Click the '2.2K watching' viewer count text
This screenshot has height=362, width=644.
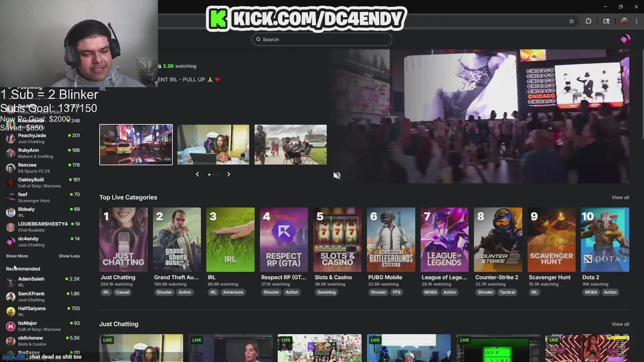(x=180, y=66)
